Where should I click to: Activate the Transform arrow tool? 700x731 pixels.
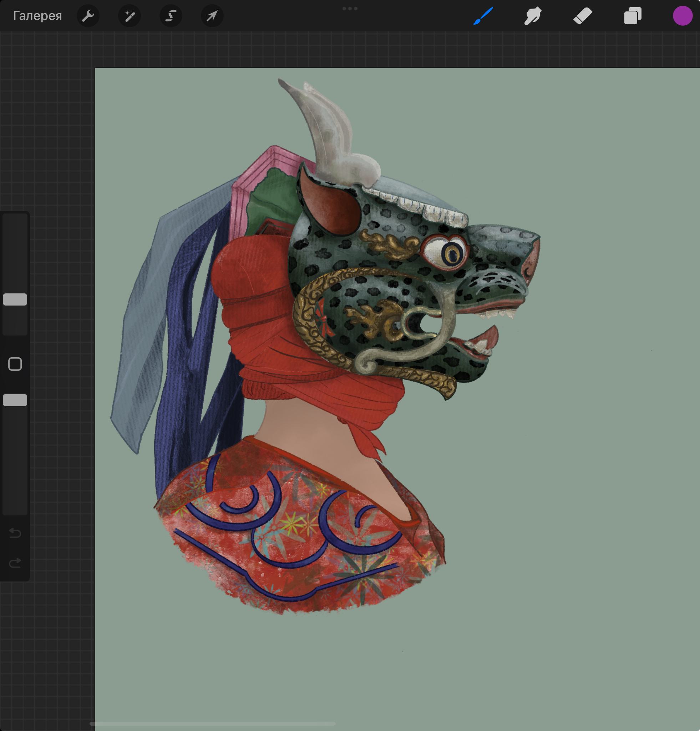pyautogui.click(x=212, y=16)
